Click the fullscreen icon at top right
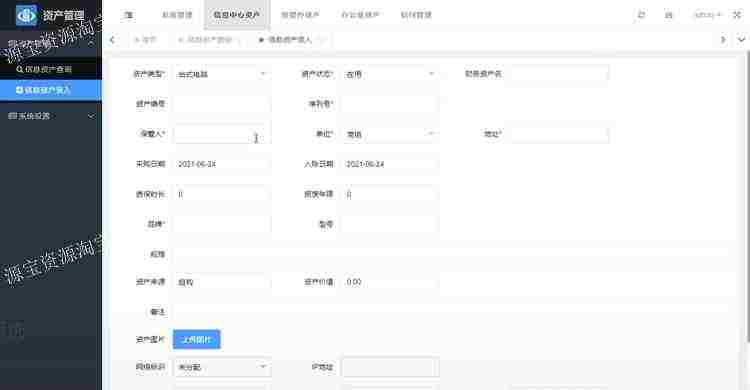The width and height of the screenshot is (750, 390). tap(737, 15)
